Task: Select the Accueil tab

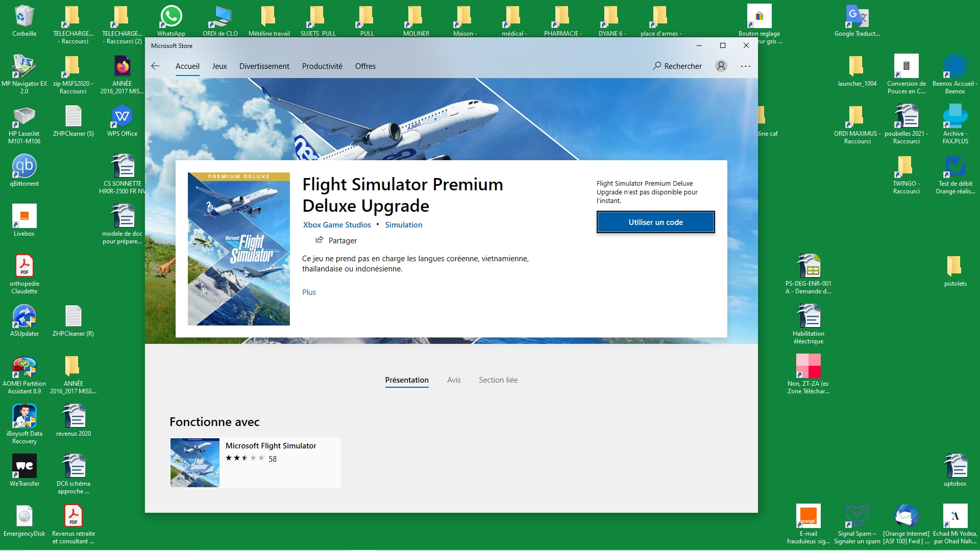Action: pos(187,66)
